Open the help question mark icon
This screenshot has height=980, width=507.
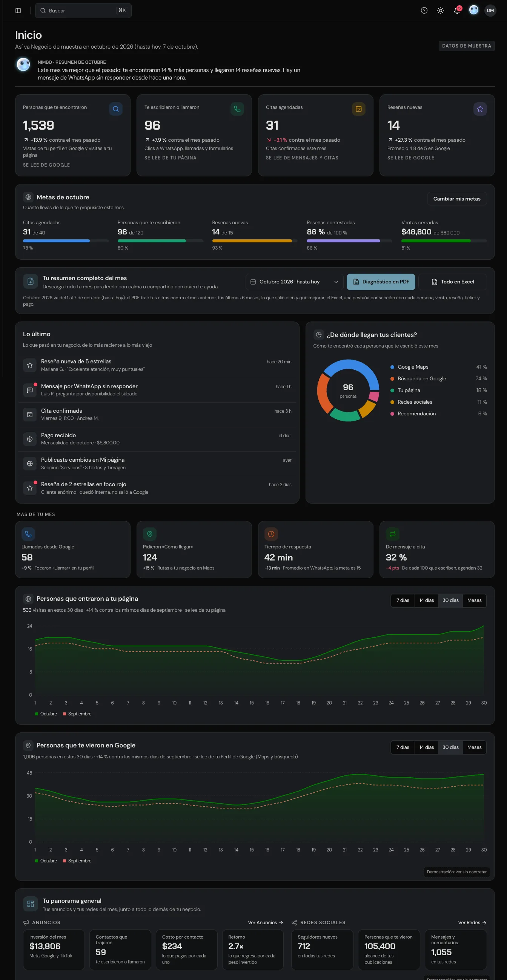click(424, 11)
